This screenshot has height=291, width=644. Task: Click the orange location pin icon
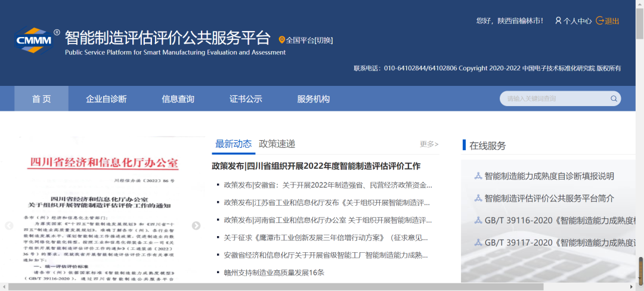(x=281, y=40)
